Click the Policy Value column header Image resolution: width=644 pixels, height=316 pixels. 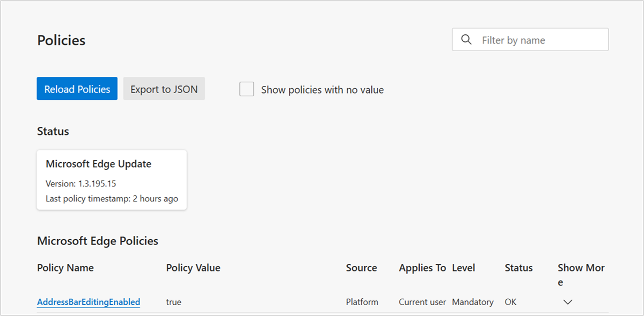click(x=193, y=268)
